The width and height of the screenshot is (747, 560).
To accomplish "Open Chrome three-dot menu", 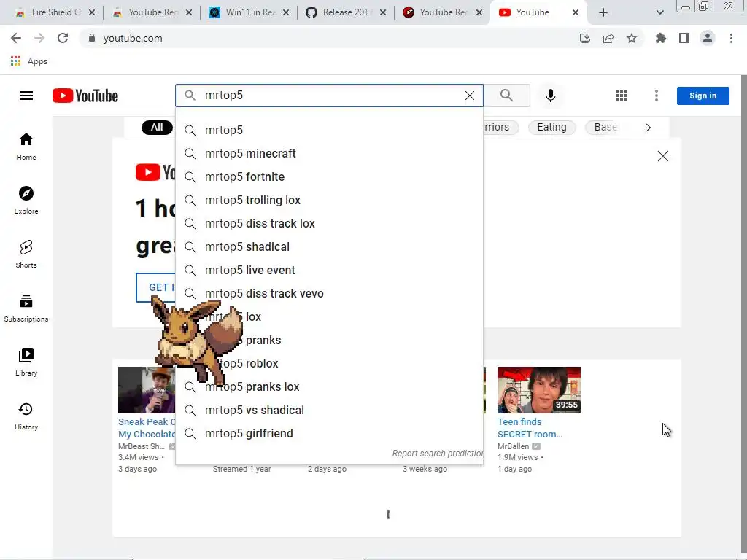I will coord(731,38).
